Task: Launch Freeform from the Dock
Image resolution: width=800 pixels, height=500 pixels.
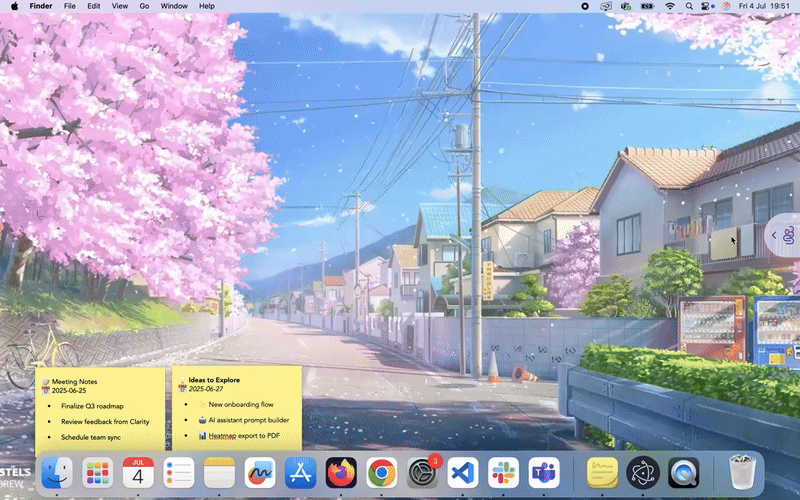Action: point(260,472)
